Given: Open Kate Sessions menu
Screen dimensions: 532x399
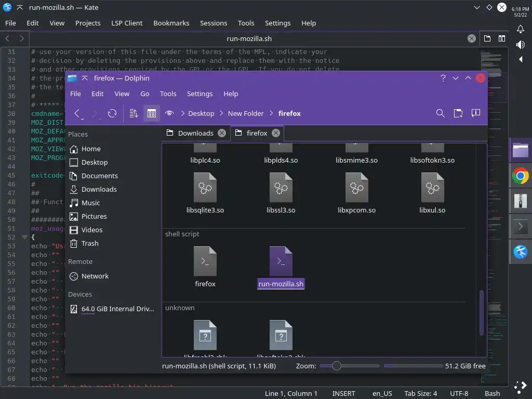Looking at the screenshot, I should pos(214,23).
